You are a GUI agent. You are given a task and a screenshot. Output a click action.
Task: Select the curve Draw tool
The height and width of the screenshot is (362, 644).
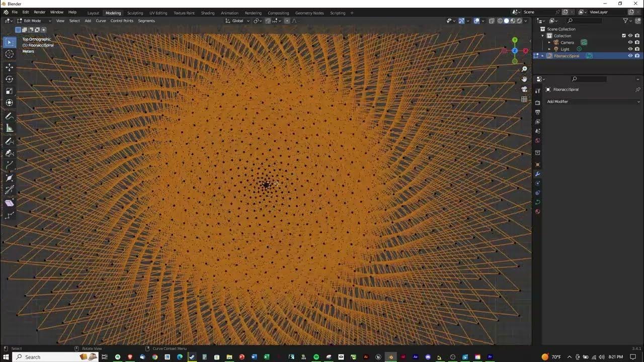pyautogui.click(x=10, y=141)
